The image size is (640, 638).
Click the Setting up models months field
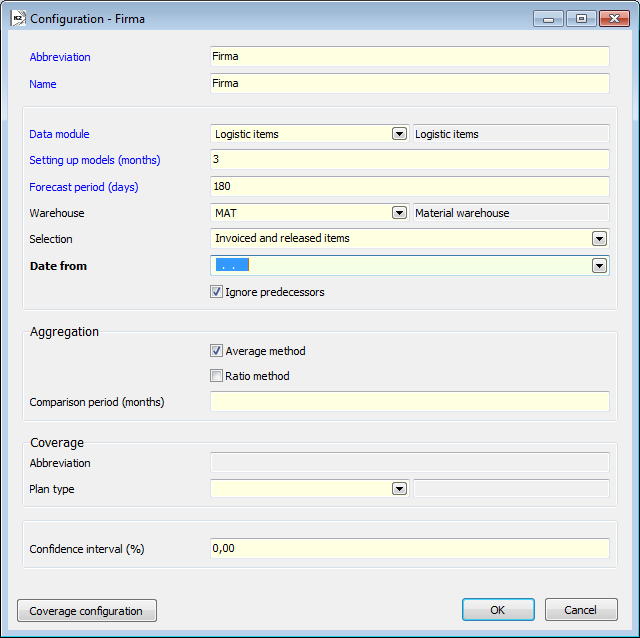pyautogui.click(x=409, y=160)
